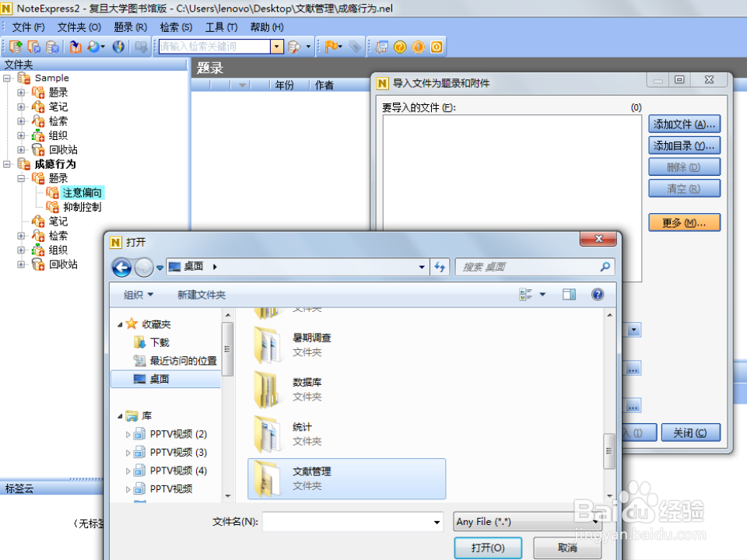Click the yellow question mark help icon
747x560 pixels.
pyautogui.click(x=400, y=47)
